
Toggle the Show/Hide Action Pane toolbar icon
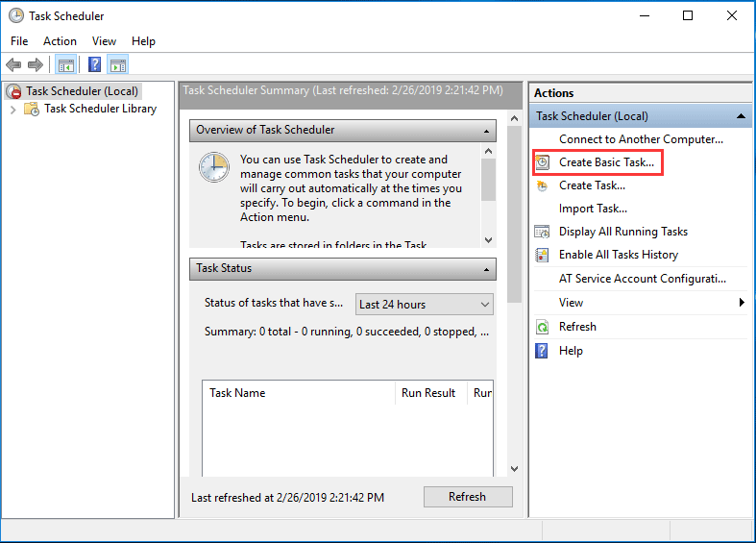click(118, 64)
